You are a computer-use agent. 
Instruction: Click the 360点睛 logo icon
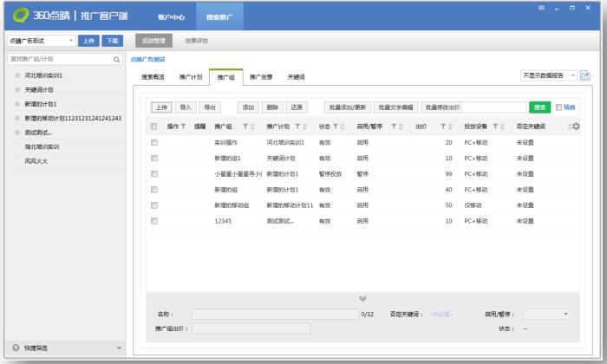pos(21,15)
